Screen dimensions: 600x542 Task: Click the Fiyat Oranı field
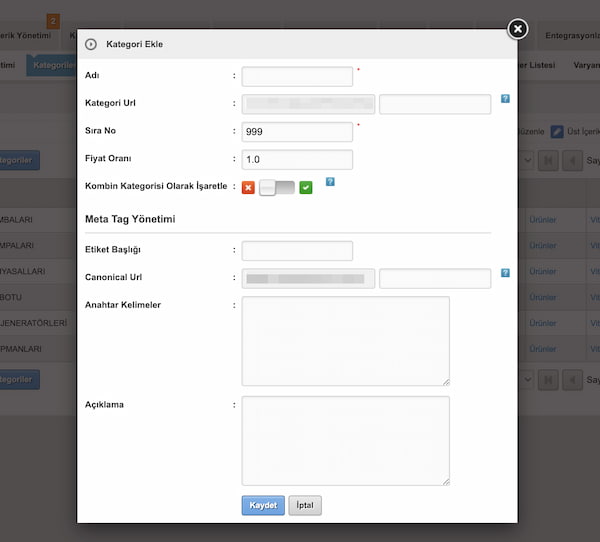[x=297, y=160]
